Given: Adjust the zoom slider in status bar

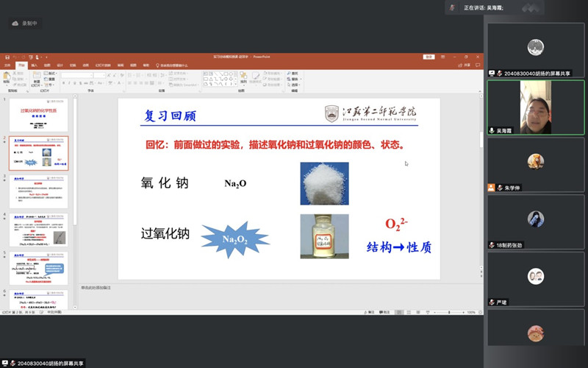Looking at the screenshot, I should [x=449, y=312].
